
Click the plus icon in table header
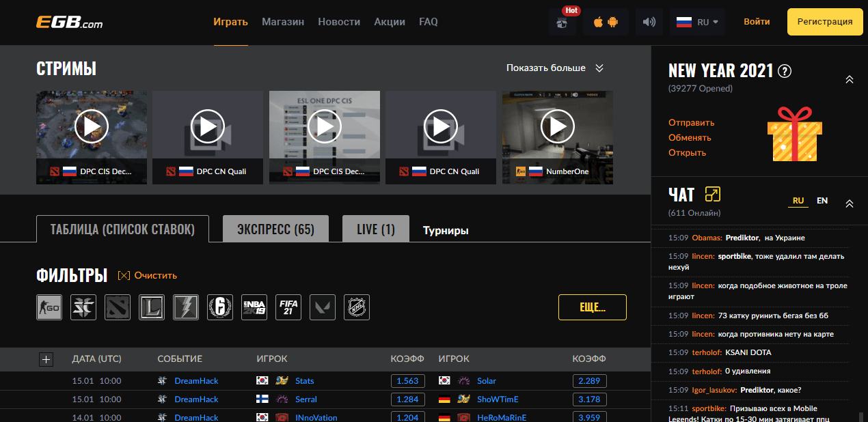coord(46,359)
